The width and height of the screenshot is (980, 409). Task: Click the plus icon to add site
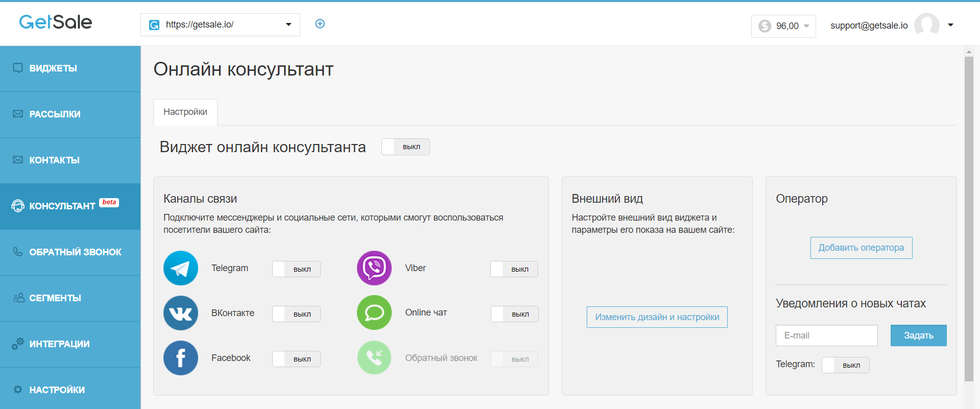pyautogui.click(x=320, y=24)
